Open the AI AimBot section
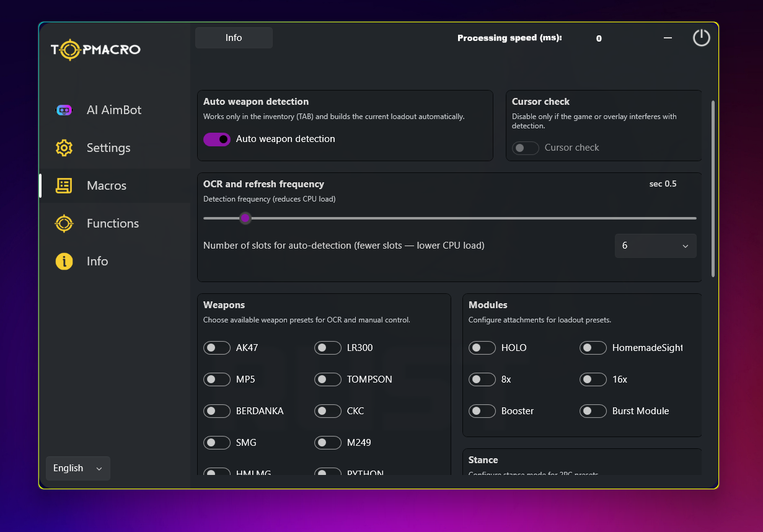Viewport: 763px width, 532px height. [115, 110]
